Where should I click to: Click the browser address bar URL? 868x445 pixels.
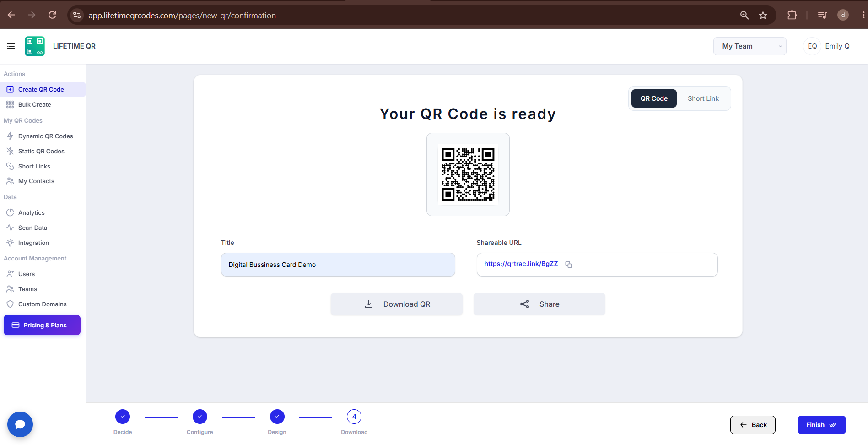pos(182,15)
